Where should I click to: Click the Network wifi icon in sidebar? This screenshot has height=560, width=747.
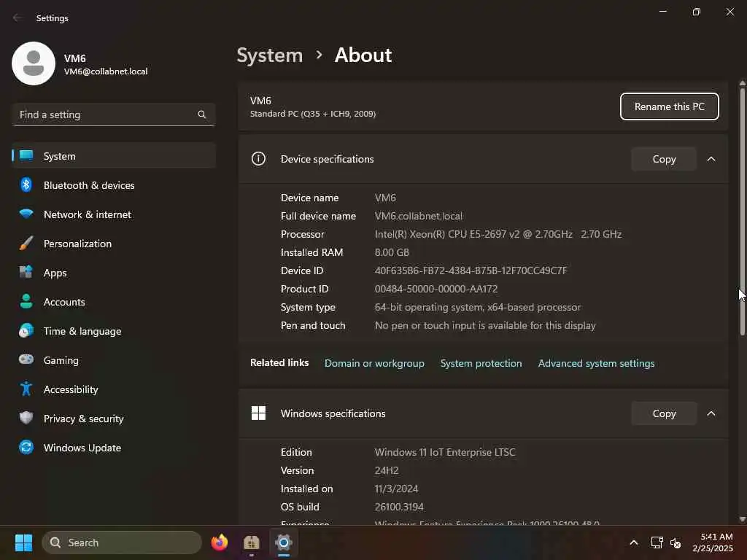coord(26,214)
